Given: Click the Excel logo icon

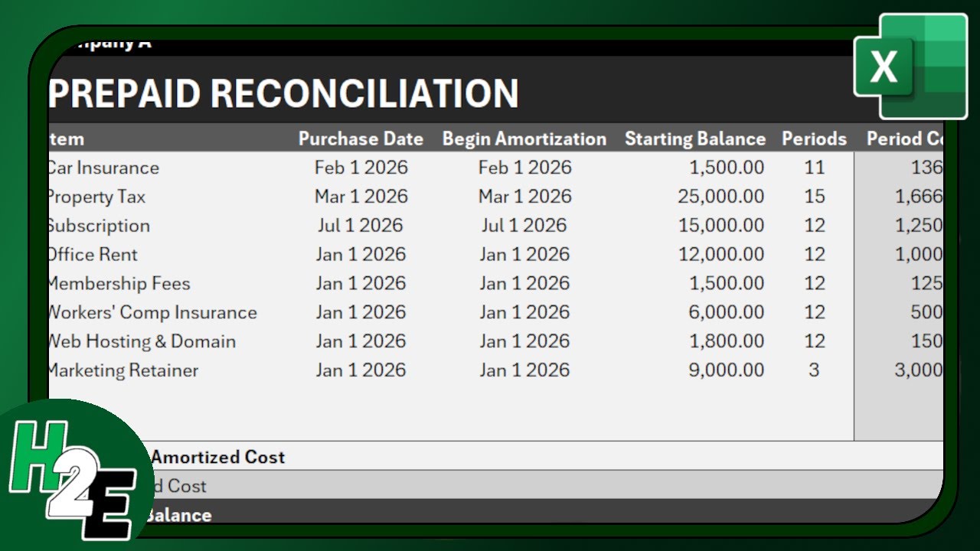Looking at the screenshot, I should [900, 67].
